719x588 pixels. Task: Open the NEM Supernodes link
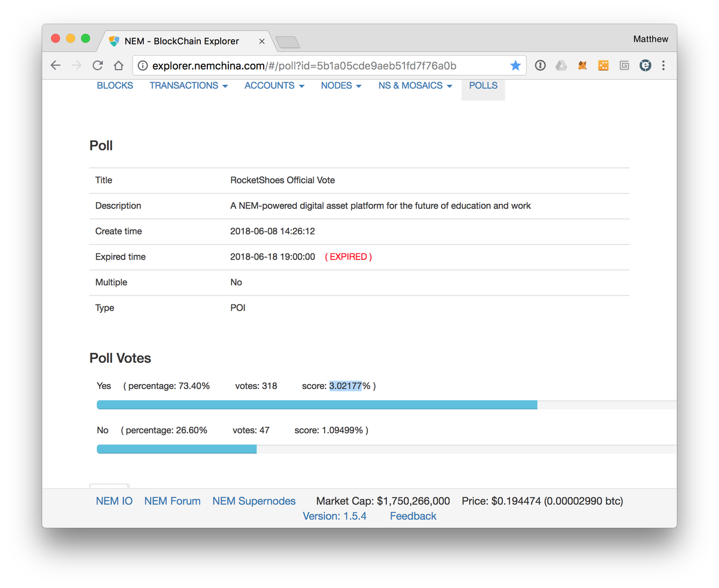coord(254,501)
